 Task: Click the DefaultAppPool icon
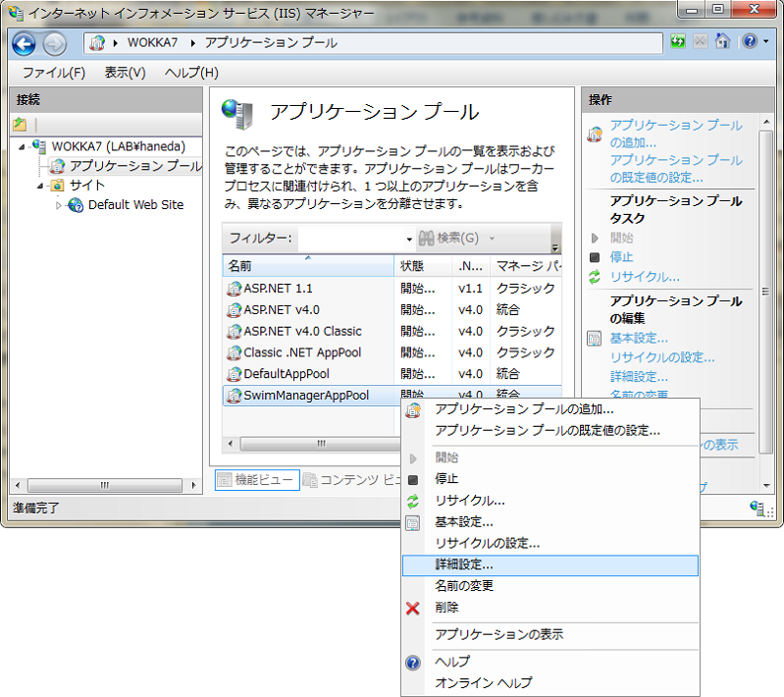click(234, 374)
